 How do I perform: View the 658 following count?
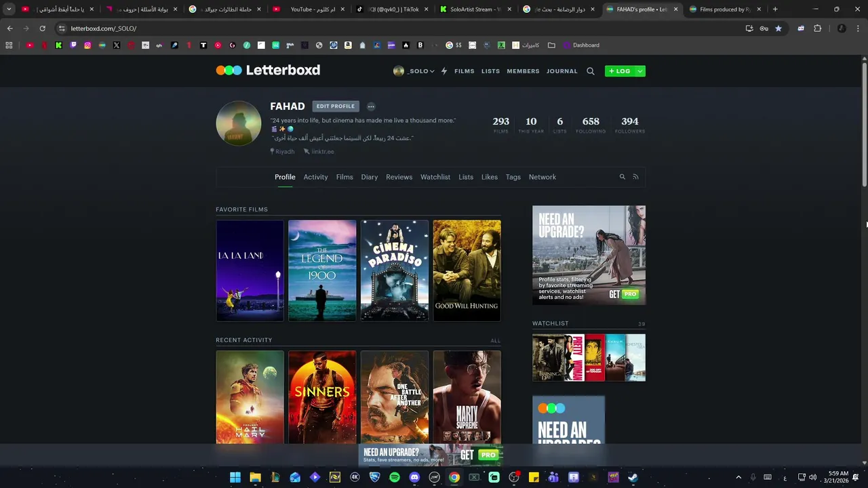[x=591, y=125]
